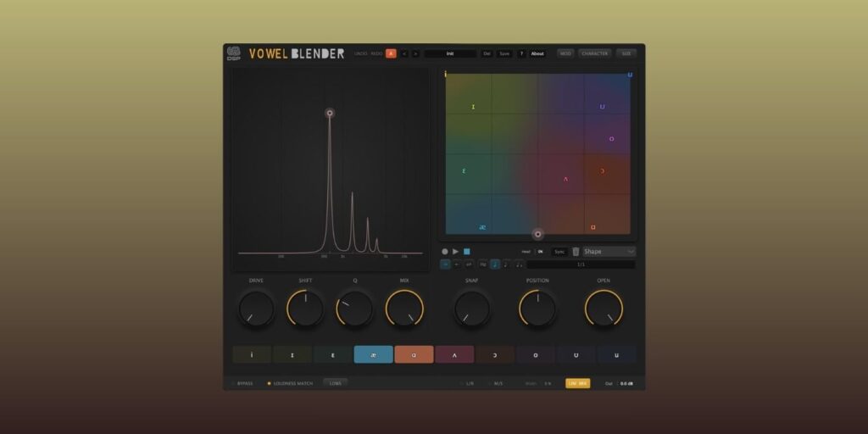Click the ʌ vowel on the XY pad
The image size is (868, 434).
pos(565,179)
